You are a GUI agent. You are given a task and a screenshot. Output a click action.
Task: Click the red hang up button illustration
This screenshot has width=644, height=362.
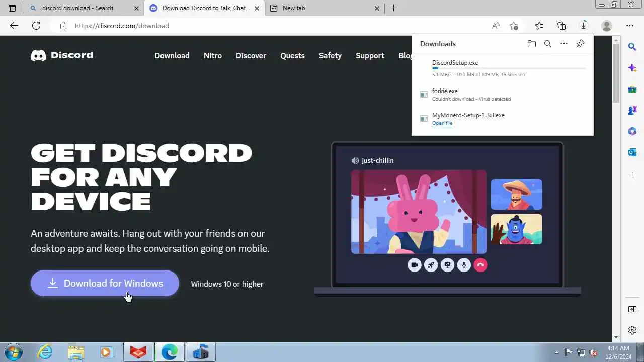(x=480, y=265)
